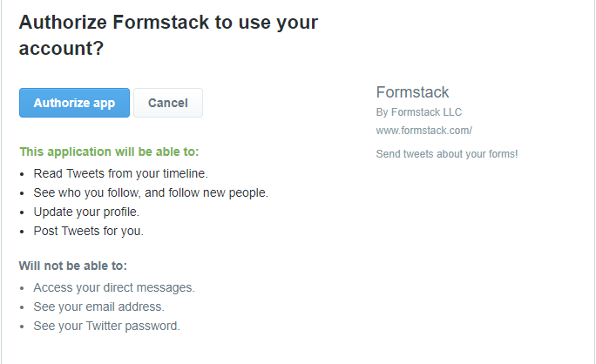
Task: Click bullet point beside 'Read Tweets from your timeline'
Action: [x=23, y=174]
